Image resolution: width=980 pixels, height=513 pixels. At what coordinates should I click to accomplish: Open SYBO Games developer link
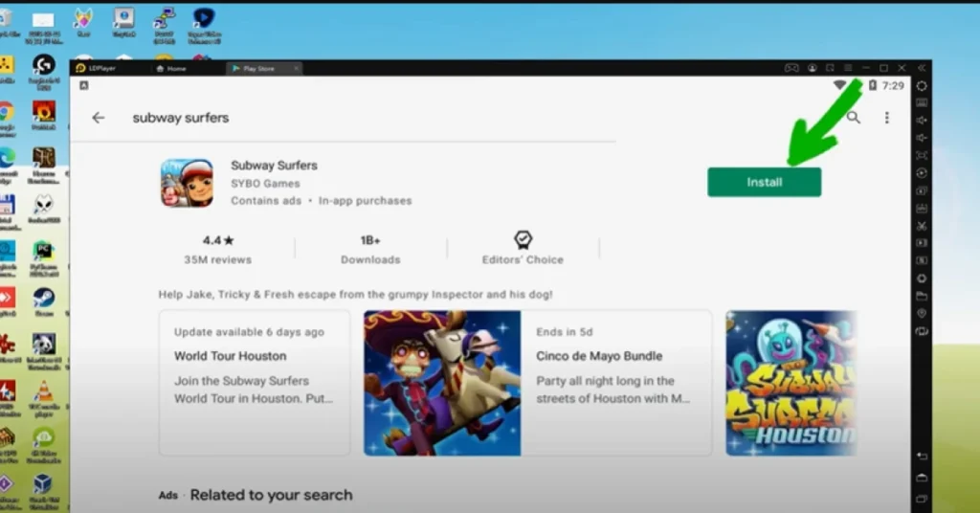265,183
